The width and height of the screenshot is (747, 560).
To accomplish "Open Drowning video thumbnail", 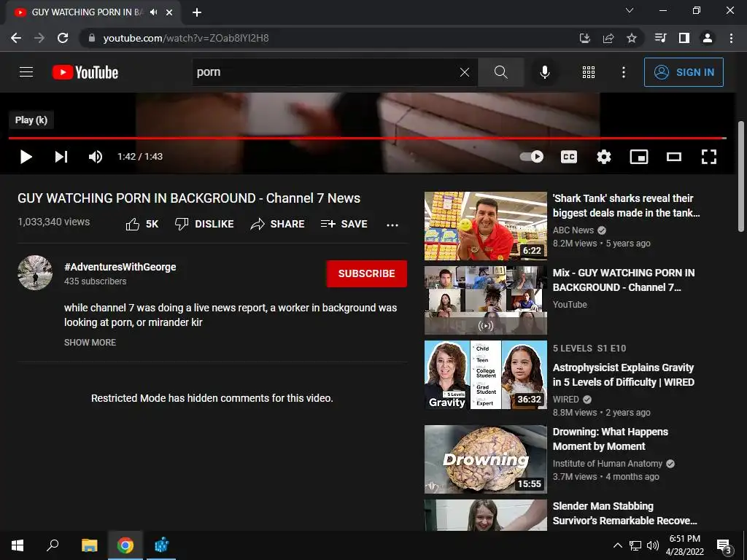I will [x=485, y=459].
